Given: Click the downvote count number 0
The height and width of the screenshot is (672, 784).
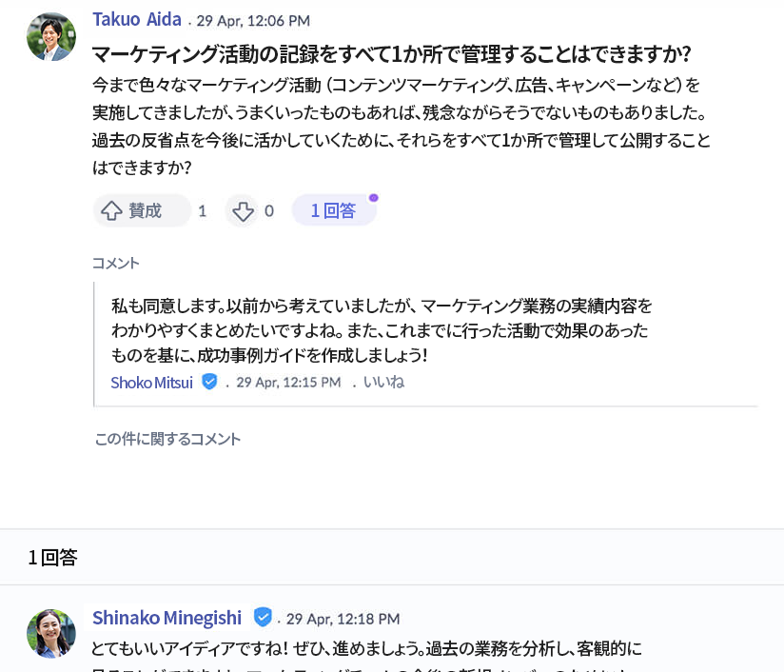Looking at the screenshot, I should (x=269, y=211).
